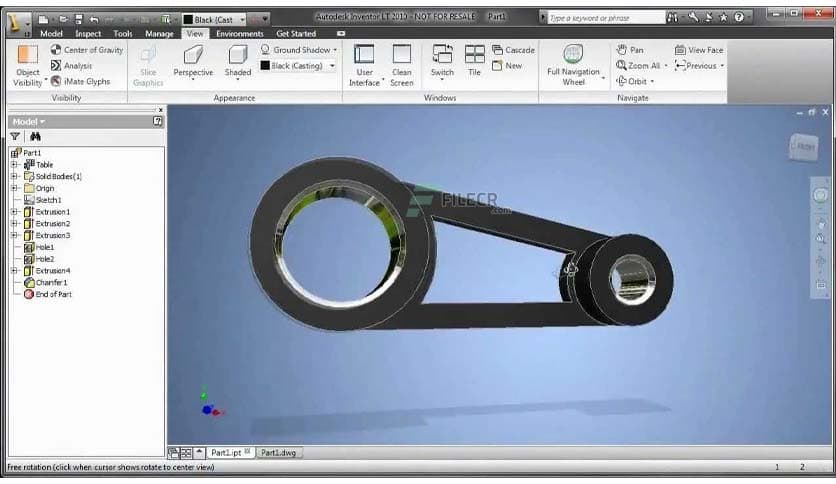This screenshot has height=484, width=836.
Task: Switch to Get Started ribbon tab
Action: tap(296, 33)
